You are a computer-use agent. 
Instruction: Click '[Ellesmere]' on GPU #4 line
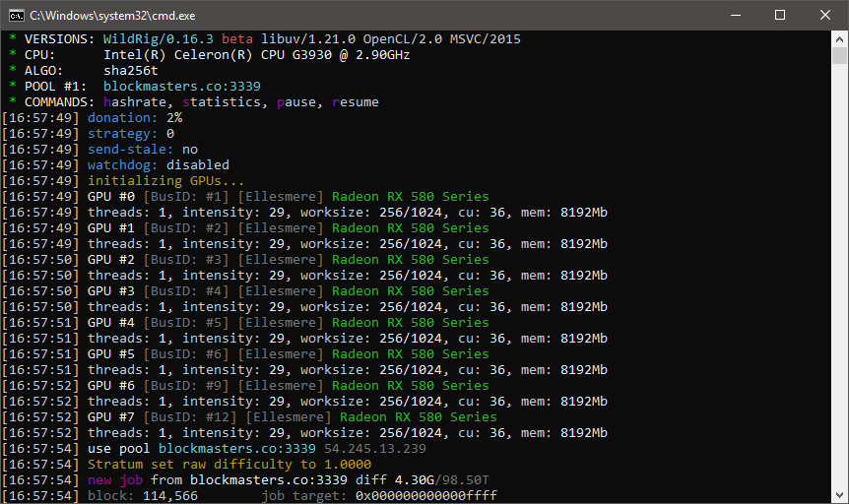click(281, 322)
